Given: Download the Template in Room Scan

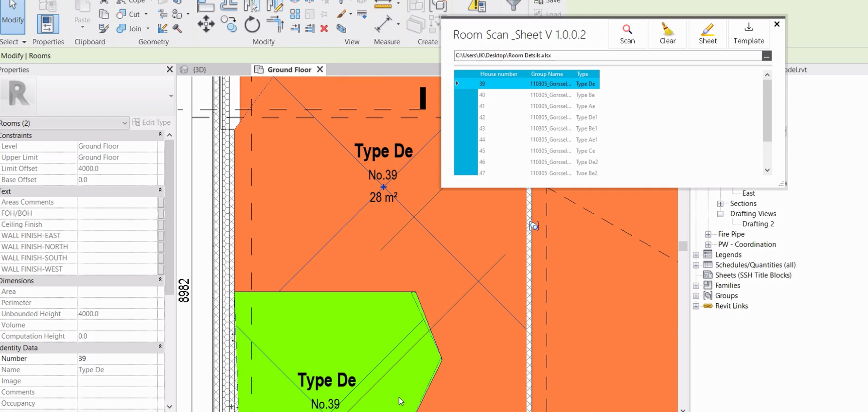Looking at the screenshot, I should click(748, 34).
